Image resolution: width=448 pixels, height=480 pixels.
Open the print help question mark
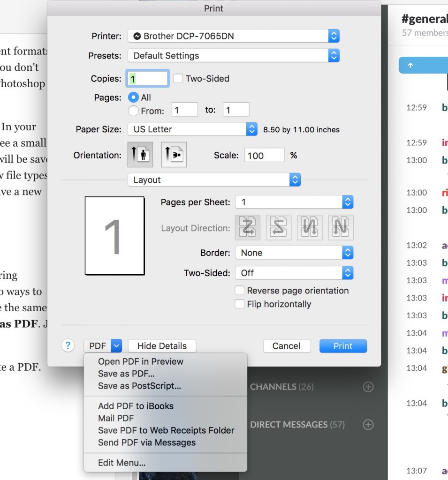[x=68, y=345]
